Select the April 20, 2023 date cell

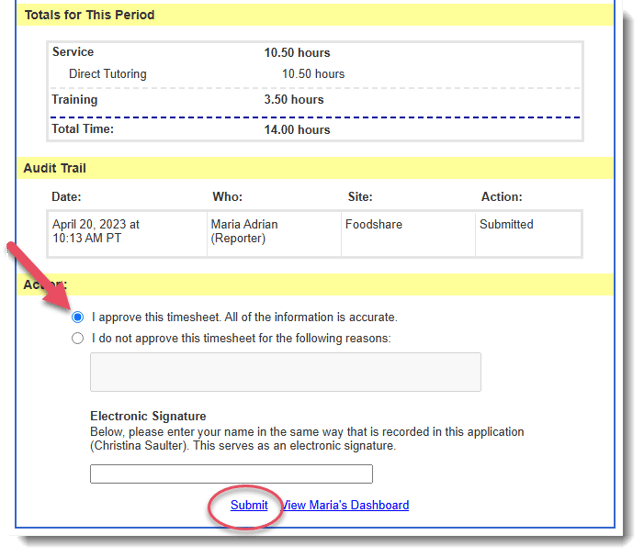pos(96,232)
